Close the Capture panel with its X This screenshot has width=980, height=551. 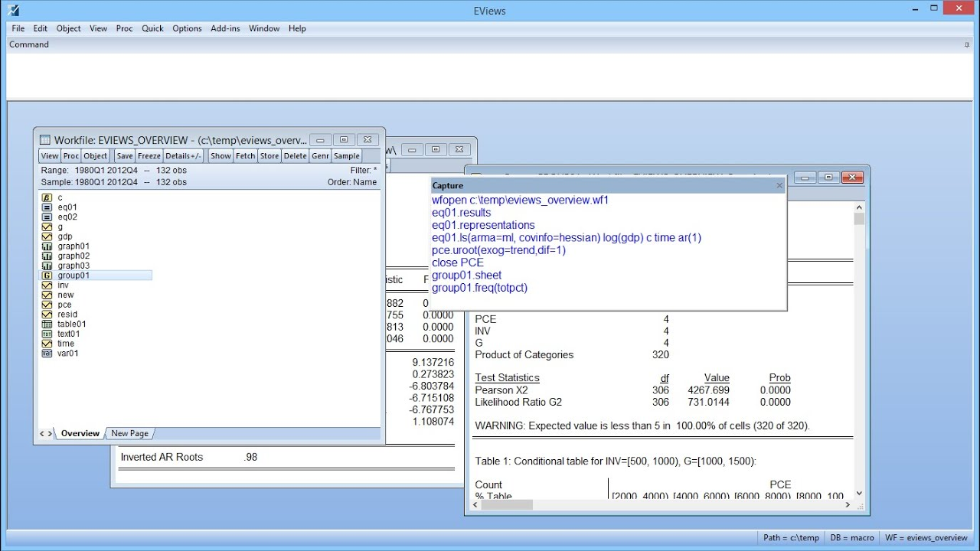779,185
